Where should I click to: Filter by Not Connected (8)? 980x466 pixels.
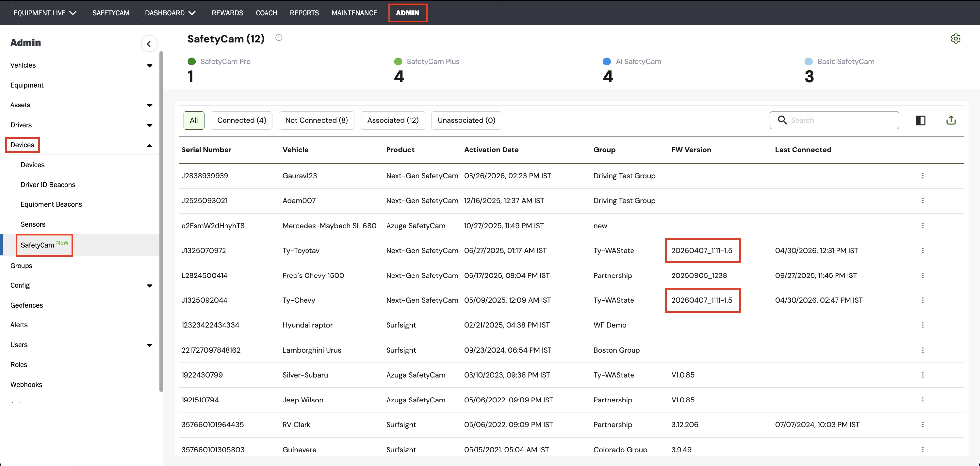point(317,121)
